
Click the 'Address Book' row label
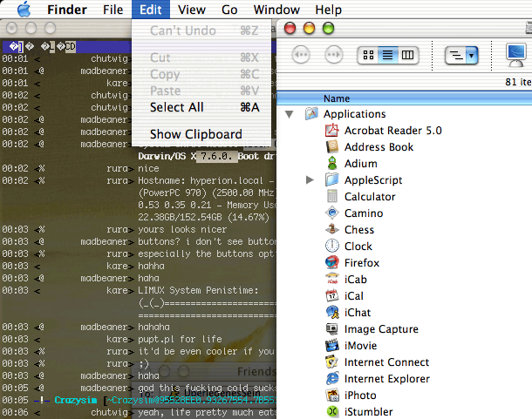coord(379,147)
